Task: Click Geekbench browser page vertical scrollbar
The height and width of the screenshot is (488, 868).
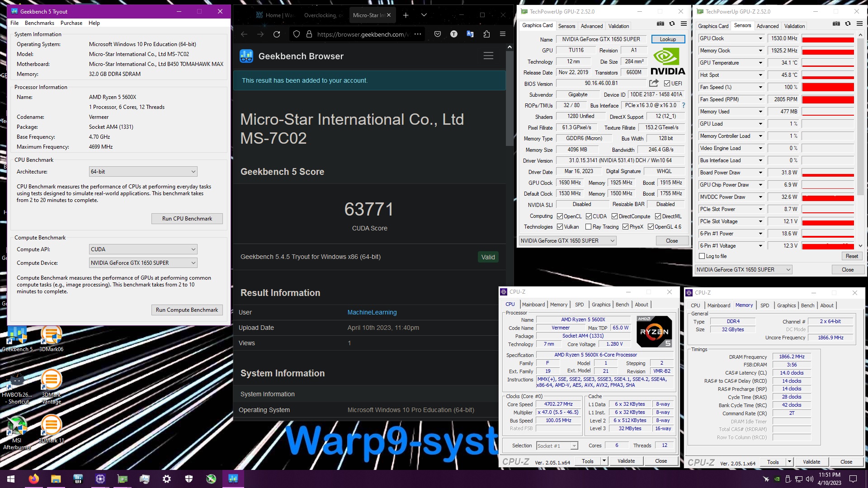Action: [x=509, y=99]
